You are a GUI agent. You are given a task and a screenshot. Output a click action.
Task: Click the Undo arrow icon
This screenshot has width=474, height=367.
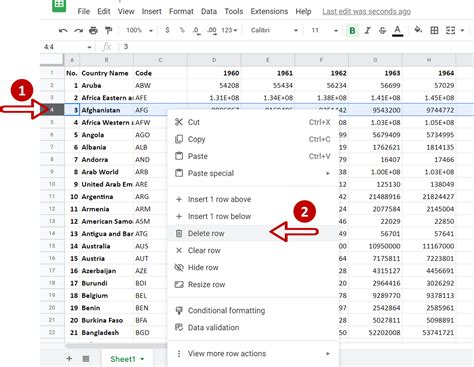(x=63, y=31)
